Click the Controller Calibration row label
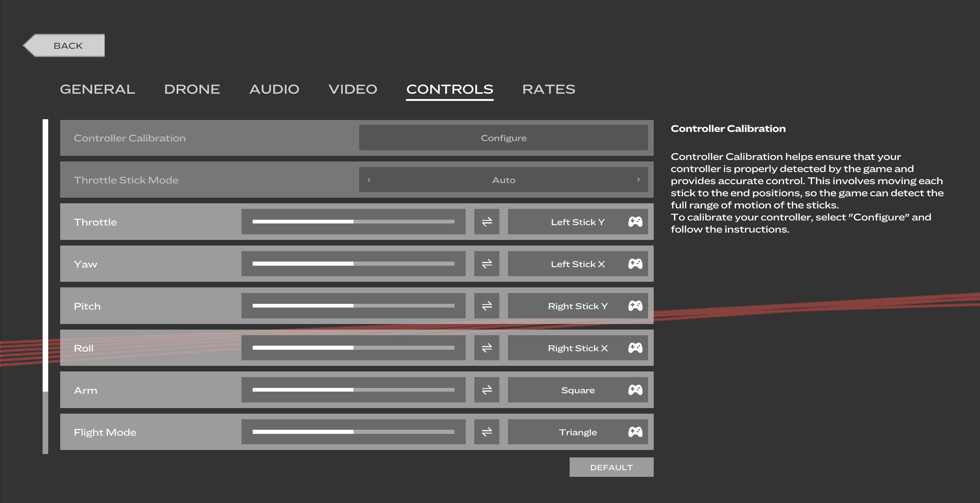 (x=130, y=138)
